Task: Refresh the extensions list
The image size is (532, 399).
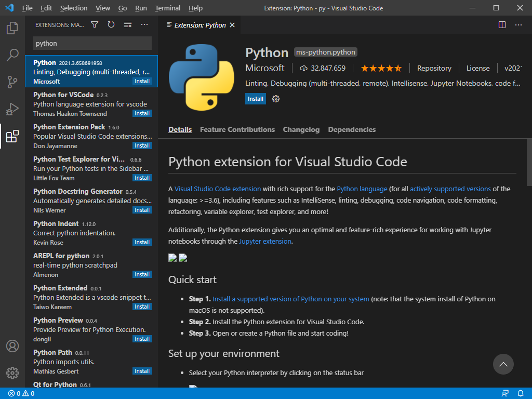Action: [x=111, y=24]
